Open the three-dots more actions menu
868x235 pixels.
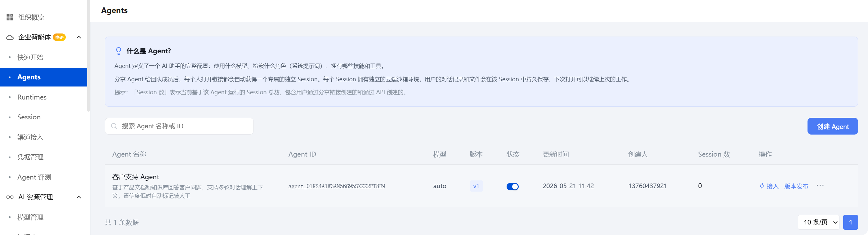click(x=820, y=185)
